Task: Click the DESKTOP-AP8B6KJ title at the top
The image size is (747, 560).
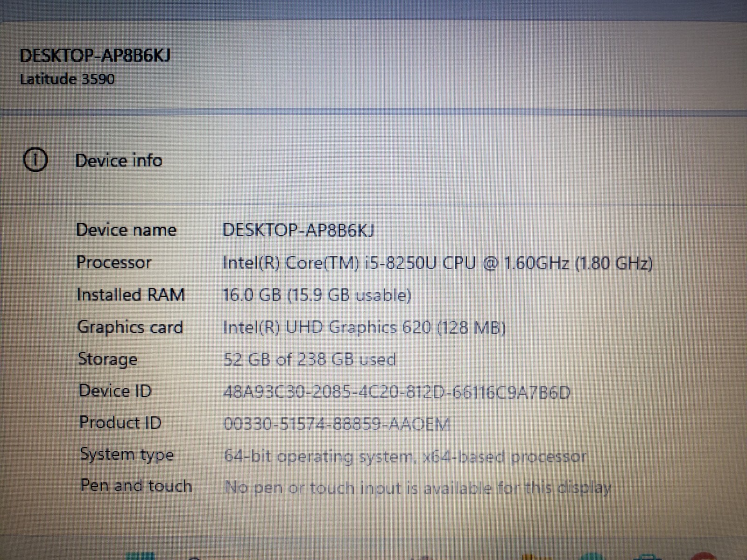Action: [x=95, y=56]
